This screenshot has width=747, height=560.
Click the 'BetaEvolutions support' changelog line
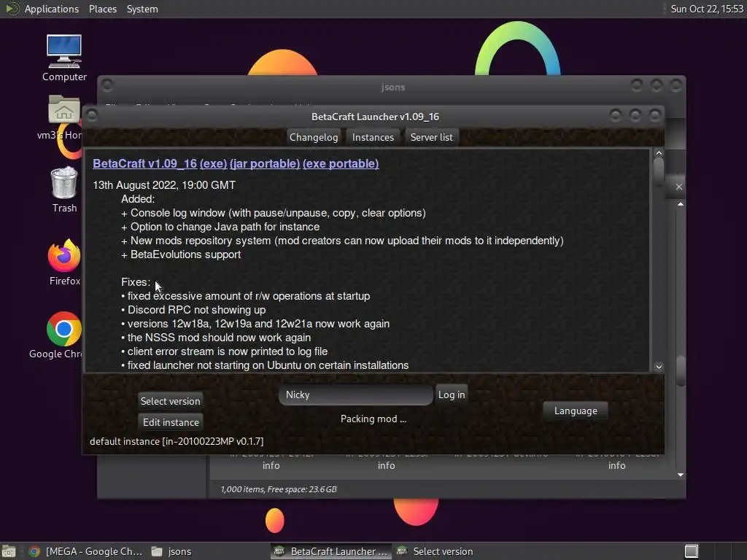pos(181,254)
